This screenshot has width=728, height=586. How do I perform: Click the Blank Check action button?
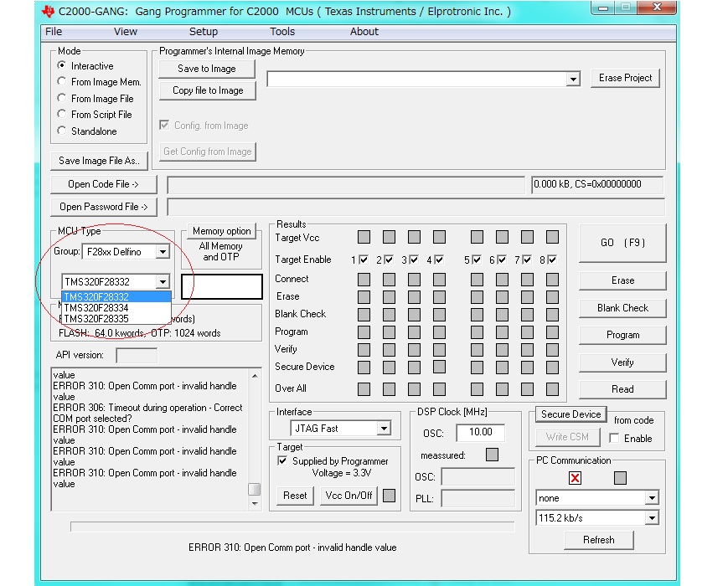click(x=622, y=308)
